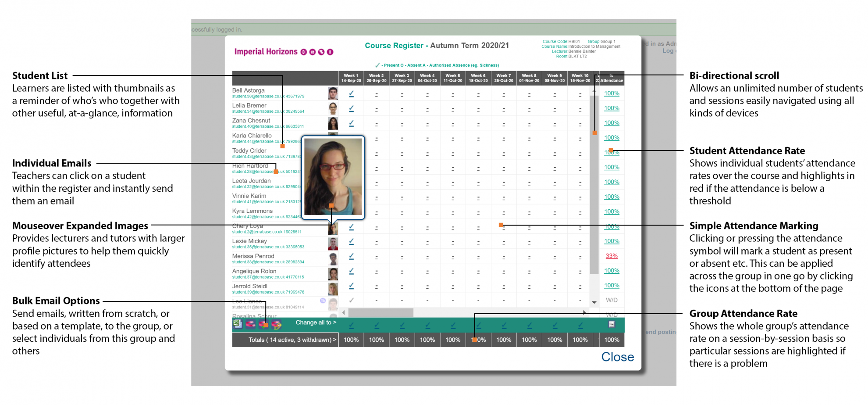The width and height of the screenshot is (868, 405).
Task: Select the email icon with green arrow
Action: click(263, 325)
